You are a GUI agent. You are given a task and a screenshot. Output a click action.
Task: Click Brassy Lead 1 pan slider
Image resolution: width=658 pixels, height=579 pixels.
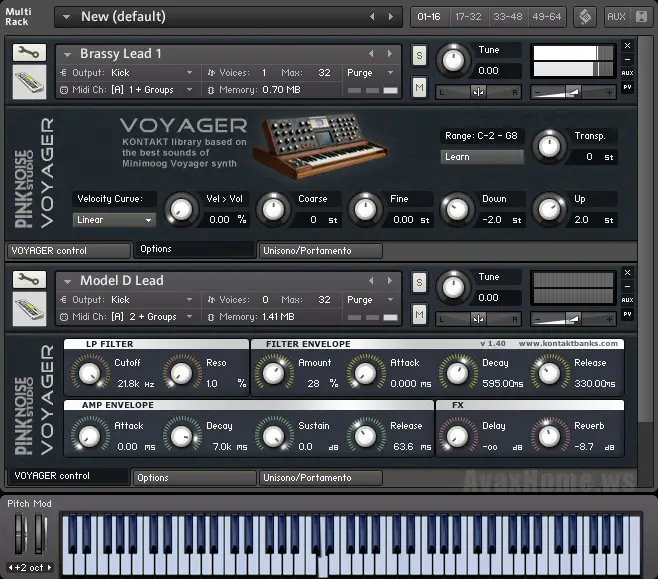coord(478,92)
